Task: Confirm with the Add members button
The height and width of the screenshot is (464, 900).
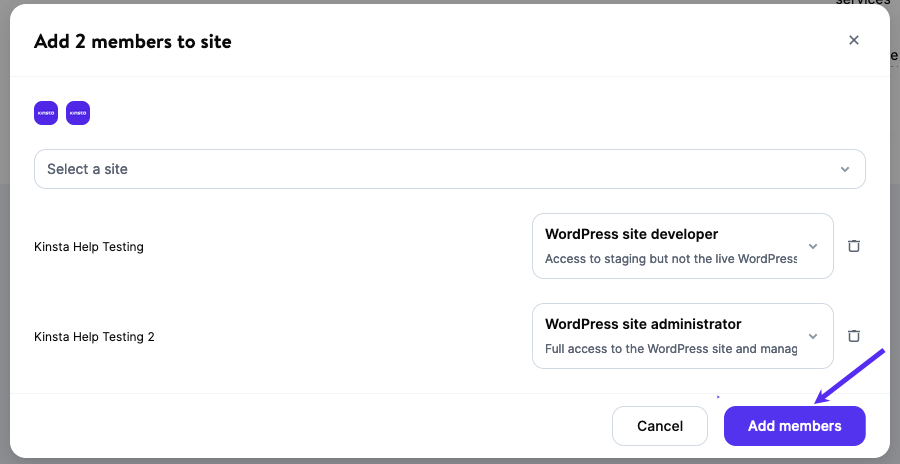Action: pyautogui.click(x=794, y=426)
